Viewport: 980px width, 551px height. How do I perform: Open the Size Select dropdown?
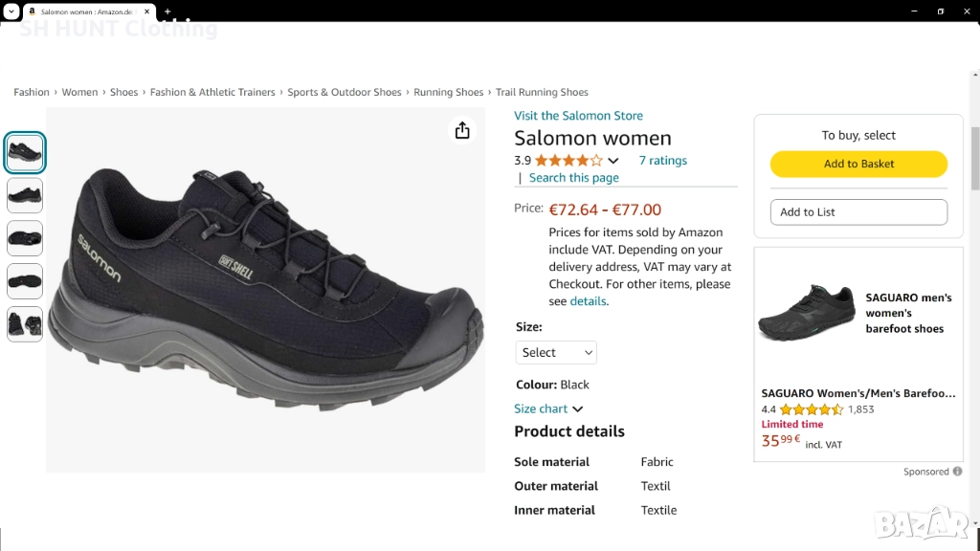tap(556, 353)
